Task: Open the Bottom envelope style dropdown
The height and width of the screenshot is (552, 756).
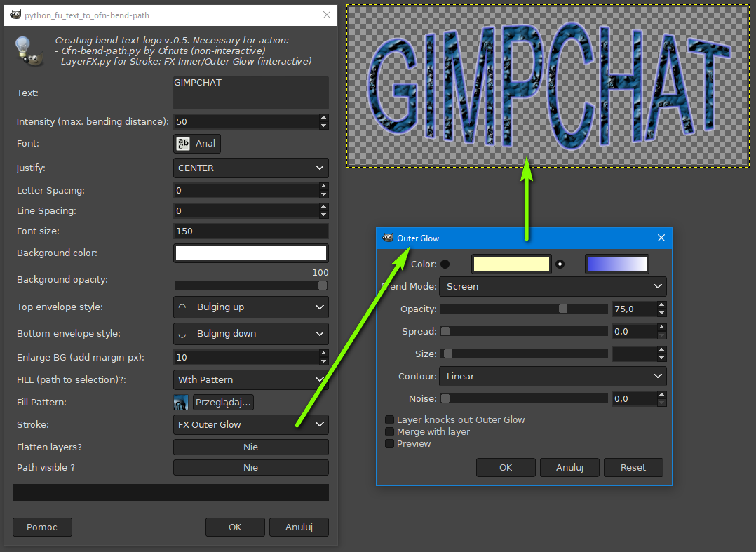Action: tap(251, 334)
